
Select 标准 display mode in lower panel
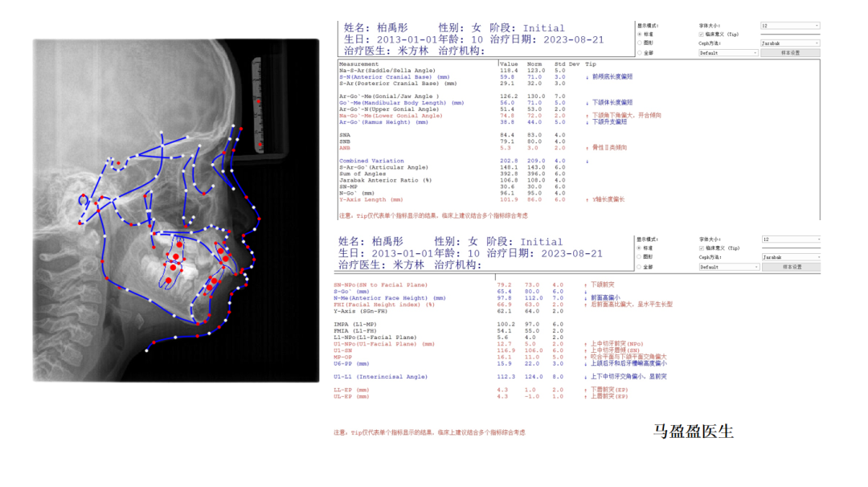[640, 248]
